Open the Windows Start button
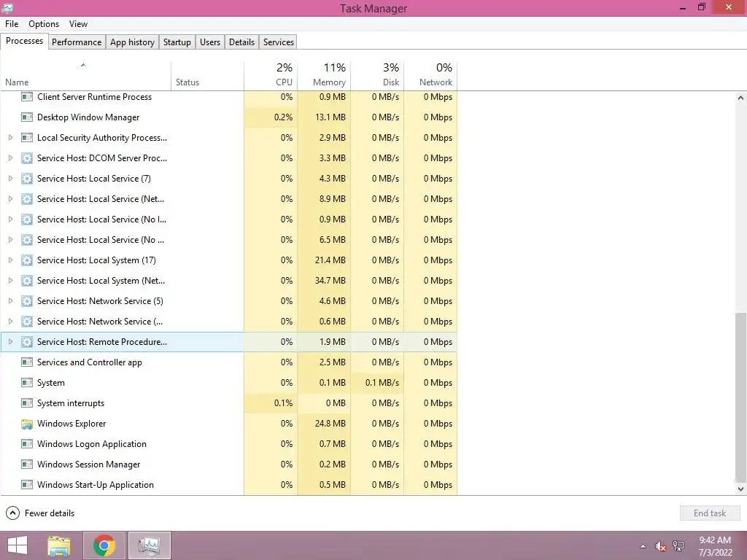This screenshot has width=747, height=560. [x=18, y=545]
